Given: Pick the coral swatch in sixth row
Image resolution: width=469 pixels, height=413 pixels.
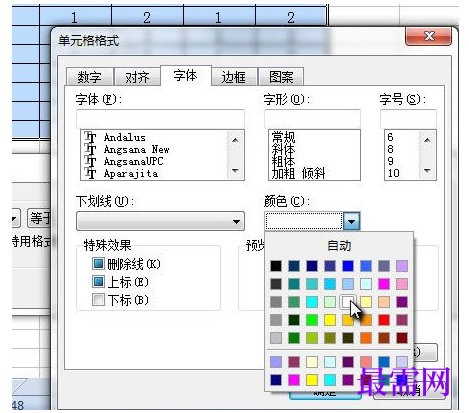Looking at the screenshot, I should [x=366, y=362].
